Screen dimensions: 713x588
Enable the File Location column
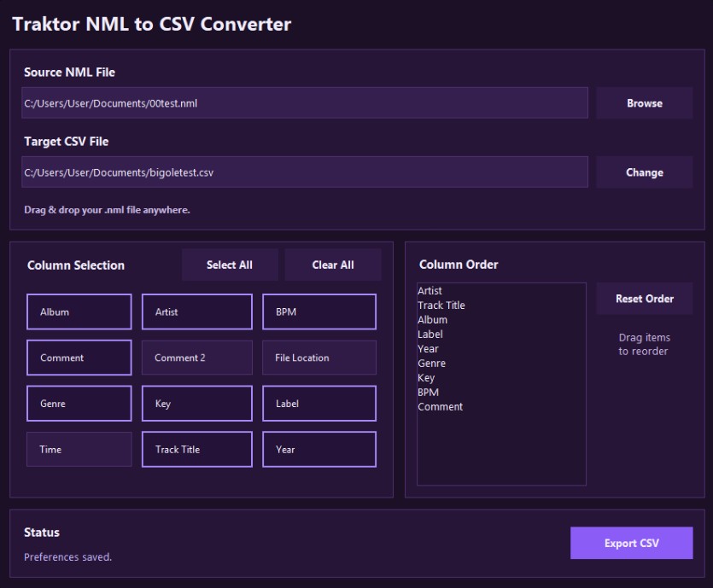point(319,358)
